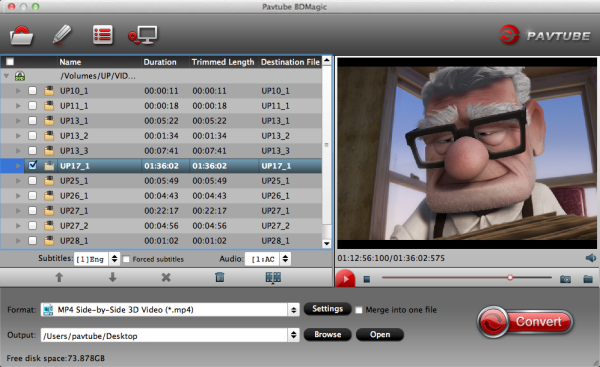
Task: Expand the UP27_1 title row
Action: pyautogui.click(x=18, y=210)
